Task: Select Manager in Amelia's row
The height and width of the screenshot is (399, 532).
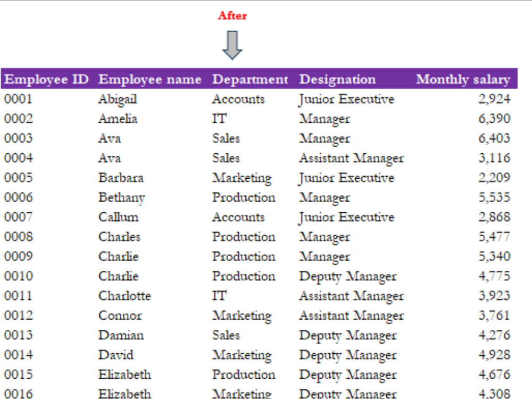Action: point(325,119)
